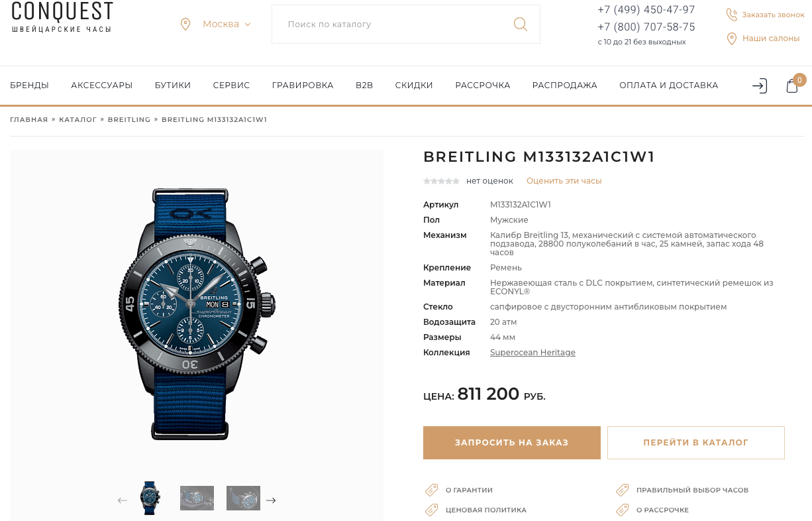This screenshot has height=521, width=812.
Task: Show previous thumbnail with left arrow
Action: pyautogui.click(x=123, y=500)
